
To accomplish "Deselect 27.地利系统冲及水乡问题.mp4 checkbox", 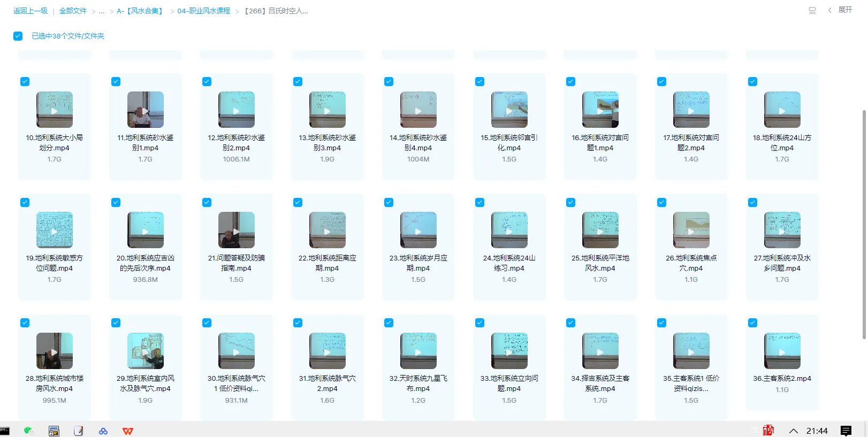I will click(753, 203).
